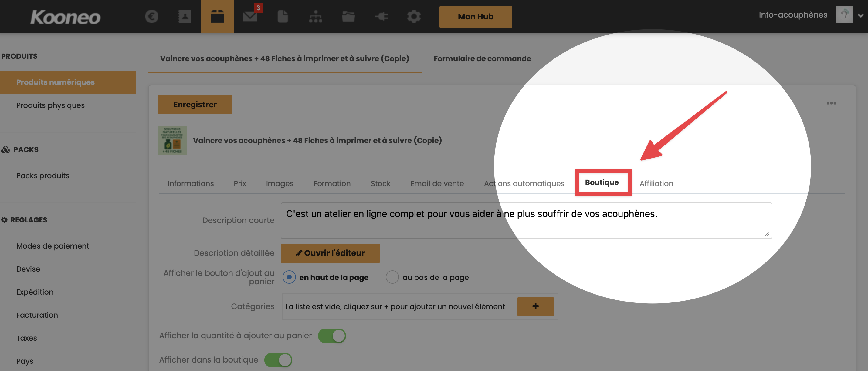Open 'Modes de paiement' settings link

click(x=53, y=246)
